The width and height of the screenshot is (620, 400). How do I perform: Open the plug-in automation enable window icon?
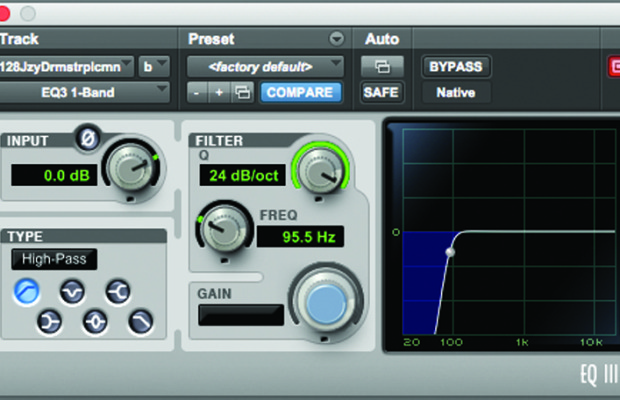point(382,67)
